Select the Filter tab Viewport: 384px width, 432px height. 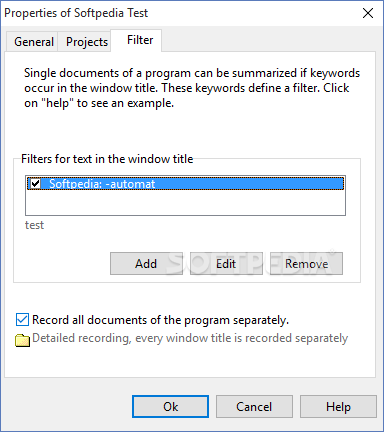(x=140, y=40)
